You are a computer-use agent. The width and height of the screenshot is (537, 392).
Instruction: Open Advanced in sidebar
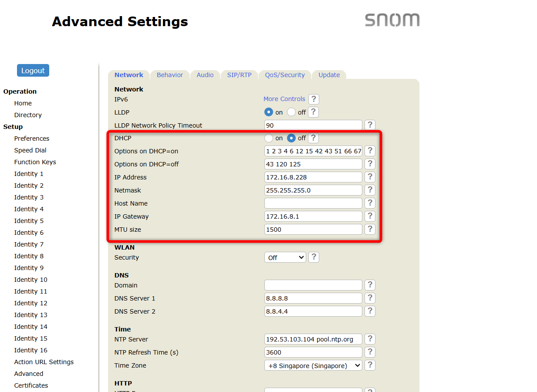29,374
